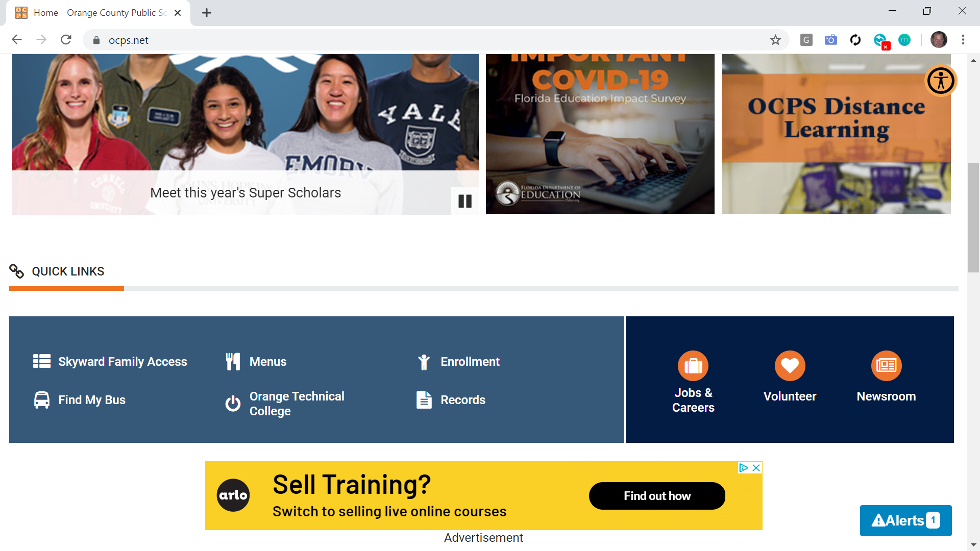The height and width of the screenshot is (551, 980).
Task: Open the Alerts notification panel
Action: [x=905, y=520]
